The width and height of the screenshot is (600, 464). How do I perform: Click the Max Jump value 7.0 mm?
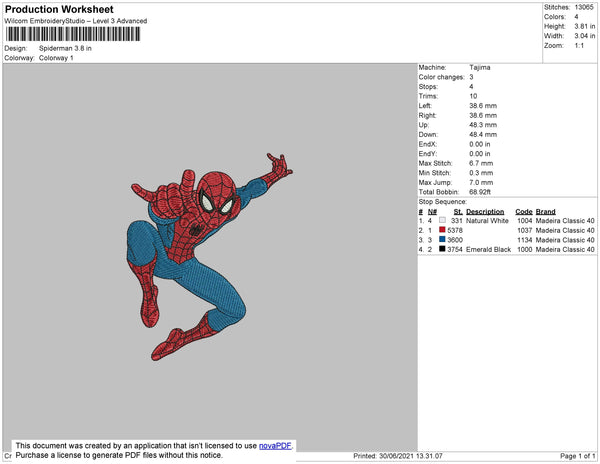click(x=481, y=182)
